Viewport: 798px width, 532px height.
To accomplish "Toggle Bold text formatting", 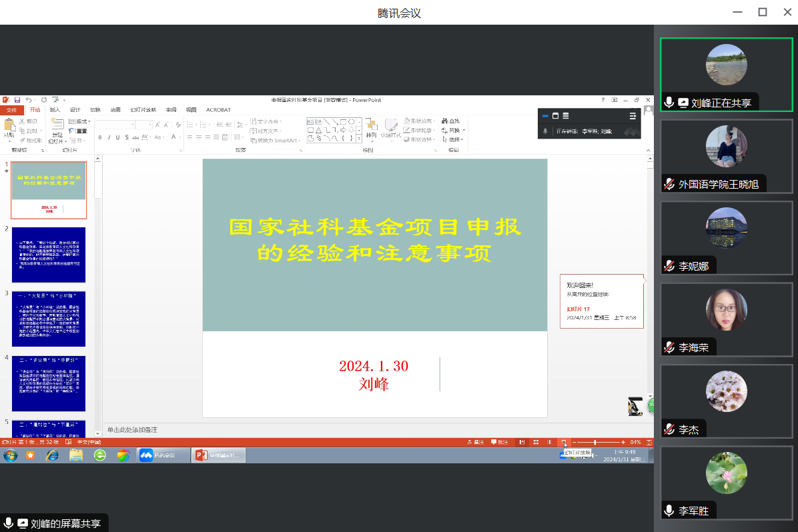I will tap(99, 137).
